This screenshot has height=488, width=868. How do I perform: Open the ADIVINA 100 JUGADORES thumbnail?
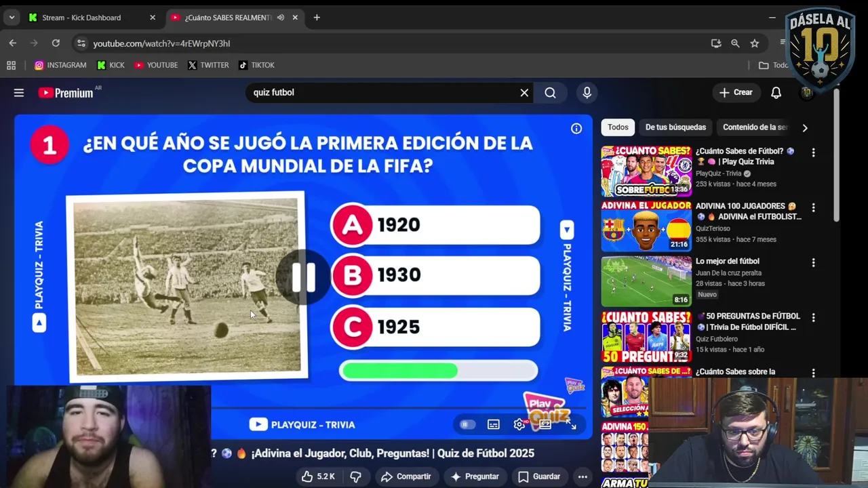pyautogui.click(x=646, y=226)
